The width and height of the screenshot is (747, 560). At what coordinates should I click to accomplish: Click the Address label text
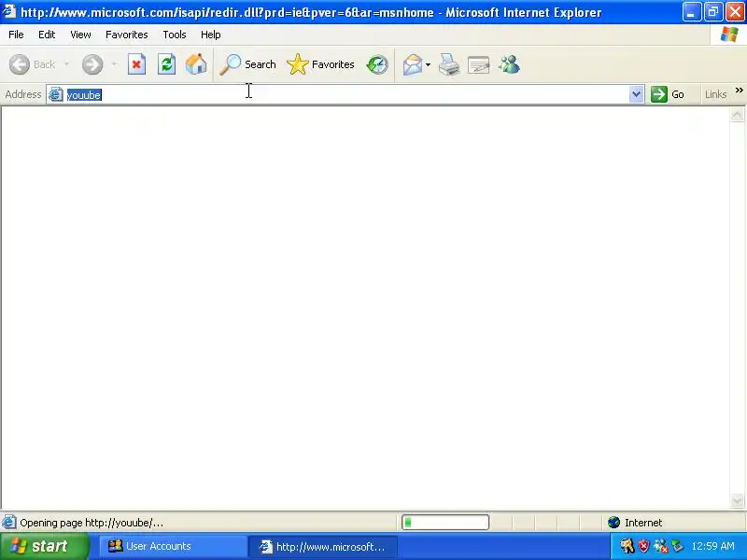22,94
